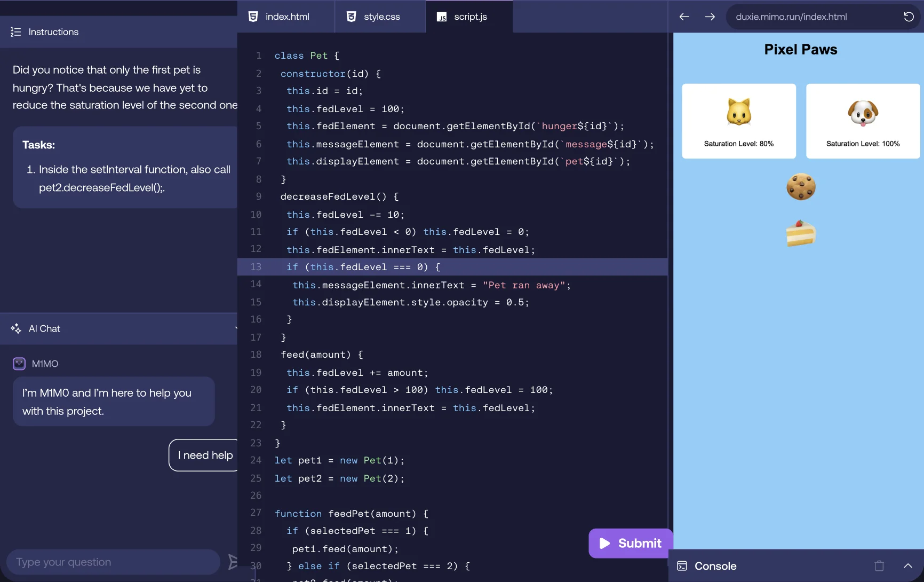
Task: Click the 'function feedPet(amount) {' line
Action: 352,514
